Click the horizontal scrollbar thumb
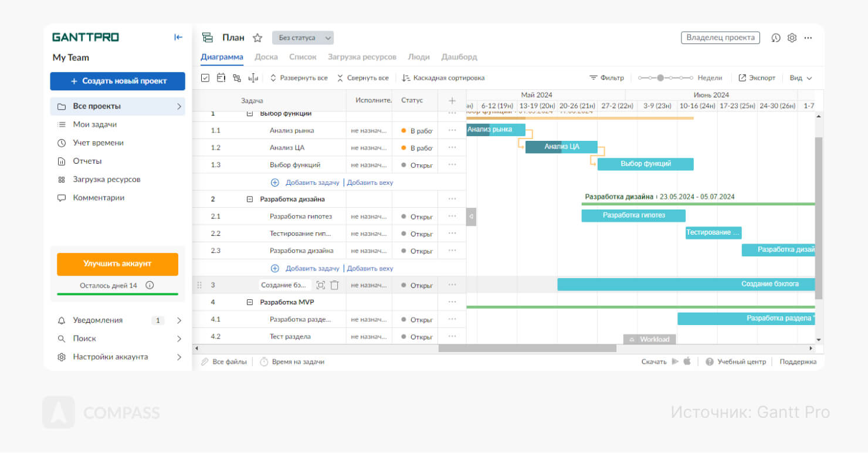The width and height of the screenshot is (868, 453). [527, 349]
